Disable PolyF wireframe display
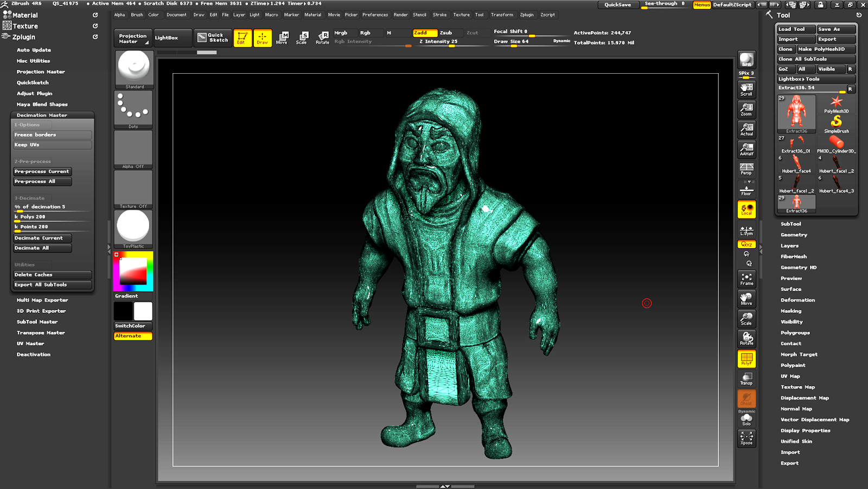 746,358
